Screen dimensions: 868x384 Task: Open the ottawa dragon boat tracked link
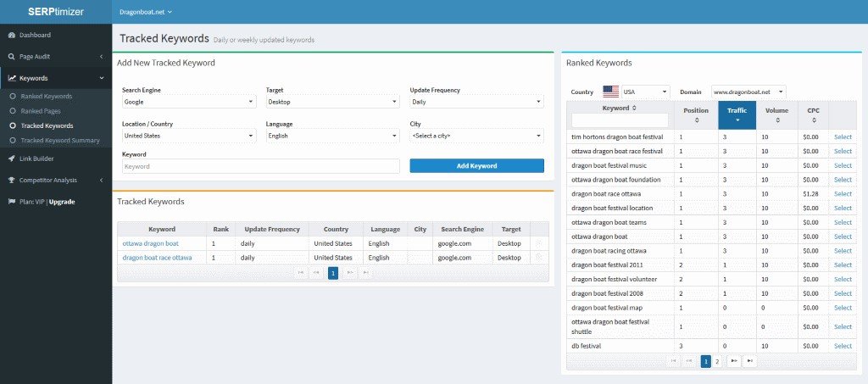[x=151, y=243]
